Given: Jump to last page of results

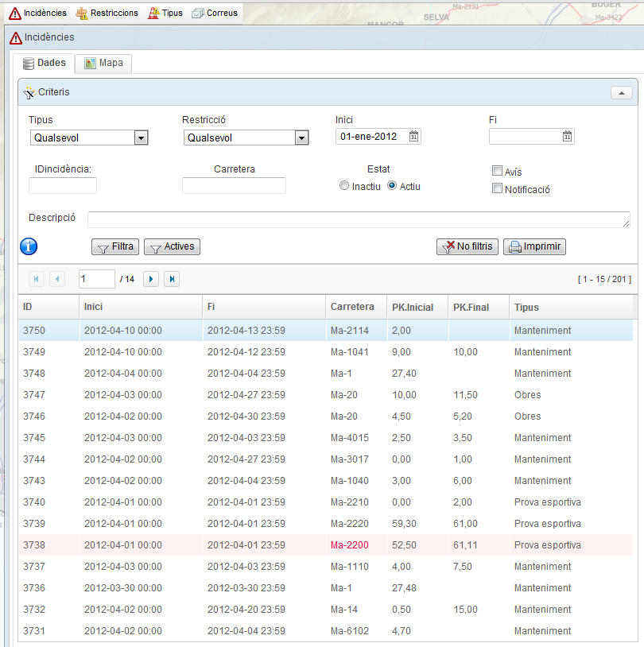Looking at the screenshot, I should [172, 279].
